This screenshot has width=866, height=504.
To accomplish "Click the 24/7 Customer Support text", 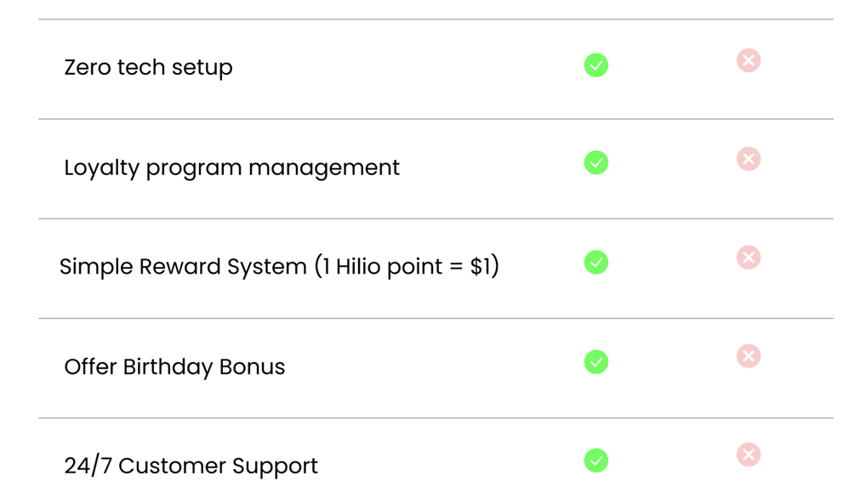I will click(x=191, y=466).
